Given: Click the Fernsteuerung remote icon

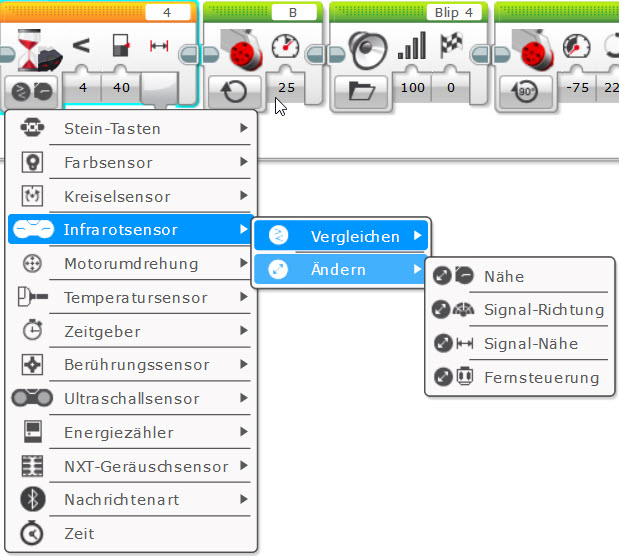Looking at the screenshot, I should click(465, 376).
